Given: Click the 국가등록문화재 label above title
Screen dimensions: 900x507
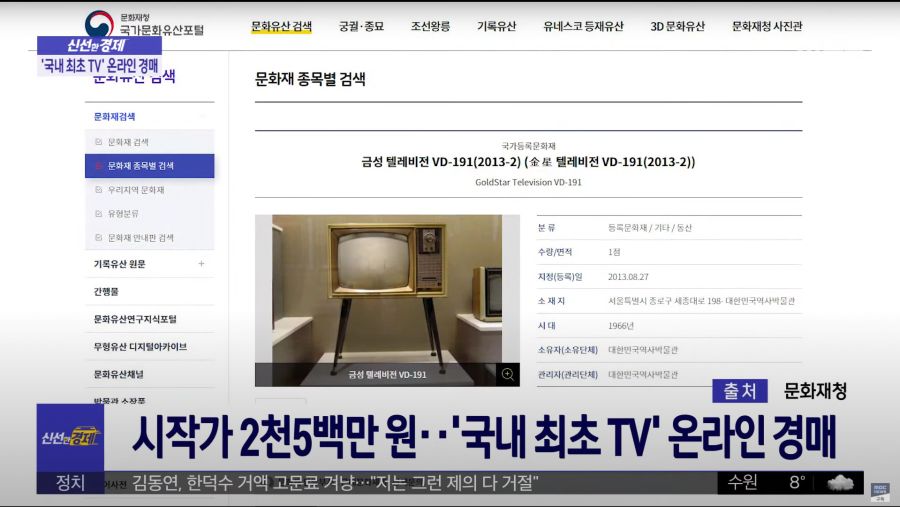Looking at the screenshot, I should pos(528,146).
